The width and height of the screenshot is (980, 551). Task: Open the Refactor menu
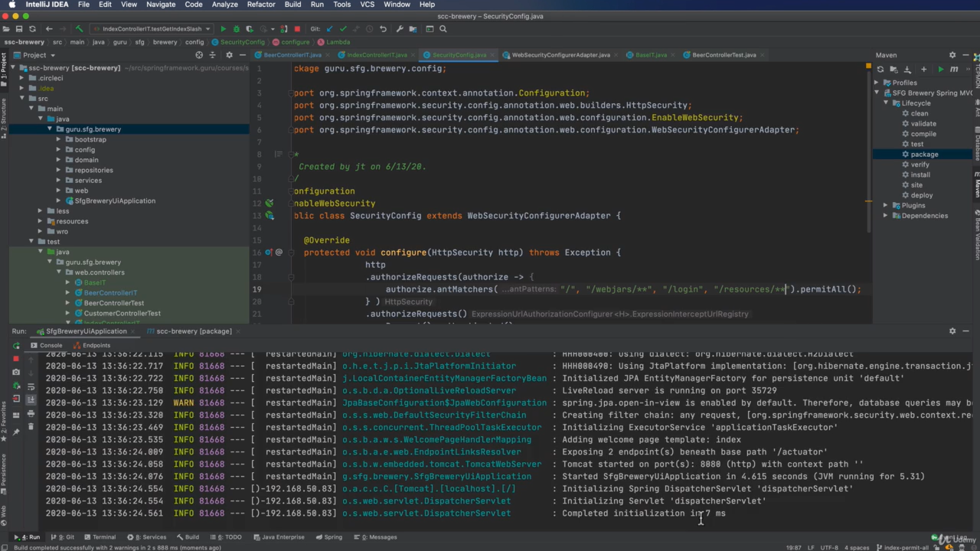point(260,5)
